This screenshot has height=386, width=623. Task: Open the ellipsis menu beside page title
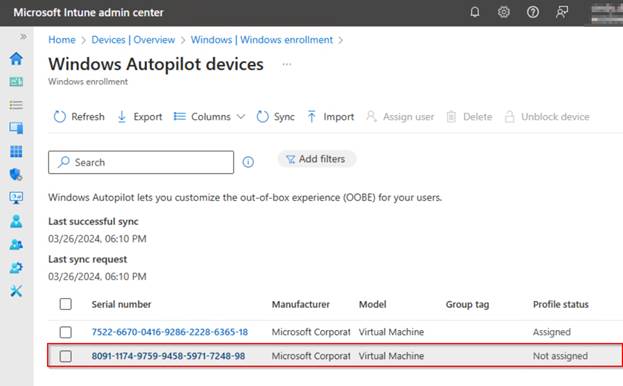point(287,64)
